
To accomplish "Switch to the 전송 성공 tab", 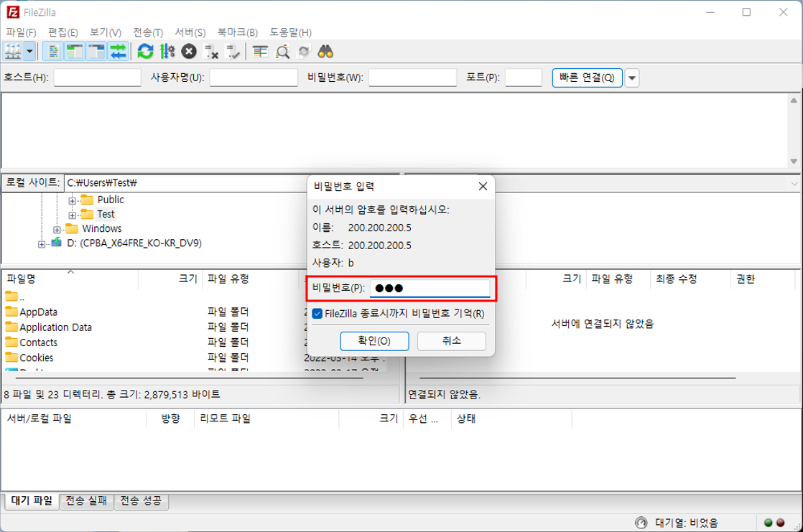I will click(141, 500).
